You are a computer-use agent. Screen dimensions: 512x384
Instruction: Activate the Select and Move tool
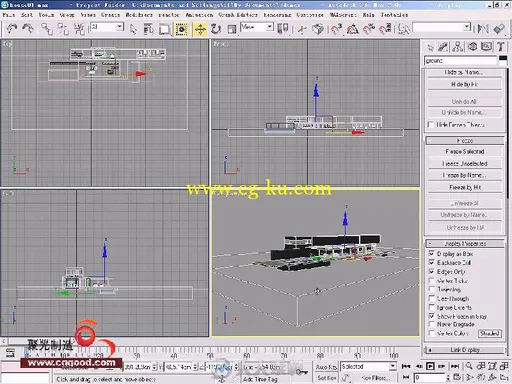[x=200, y=29]
